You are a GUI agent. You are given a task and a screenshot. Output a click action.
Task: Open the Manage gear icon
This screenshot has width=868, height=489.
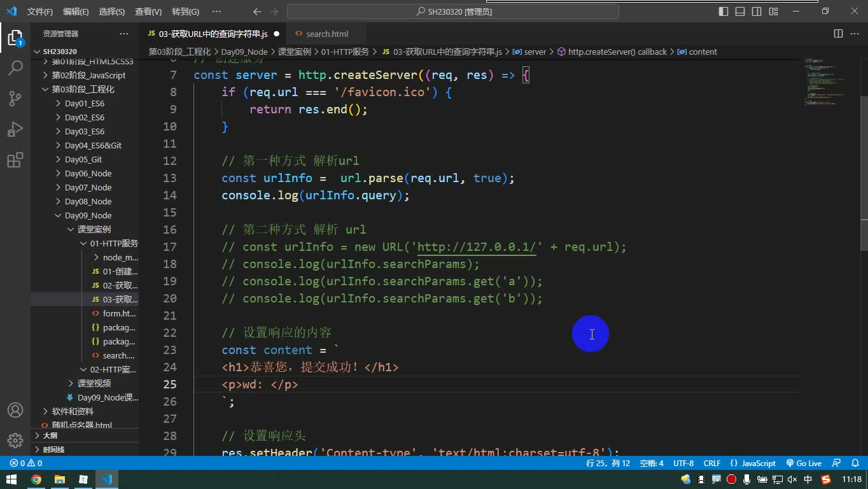(x=15, y=441)
